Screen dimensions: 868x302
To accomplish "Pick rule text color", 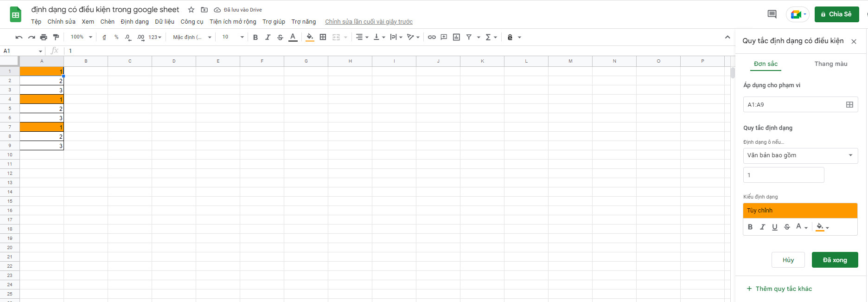I will 802,227.
